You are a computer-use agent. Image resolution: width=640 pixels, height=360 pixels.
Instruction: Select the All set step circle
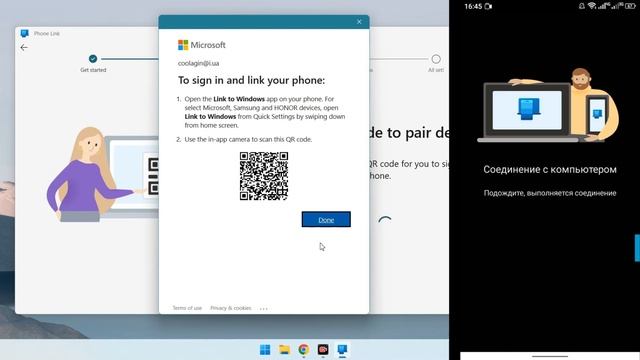pyautogui.click(x=436, y=59)
